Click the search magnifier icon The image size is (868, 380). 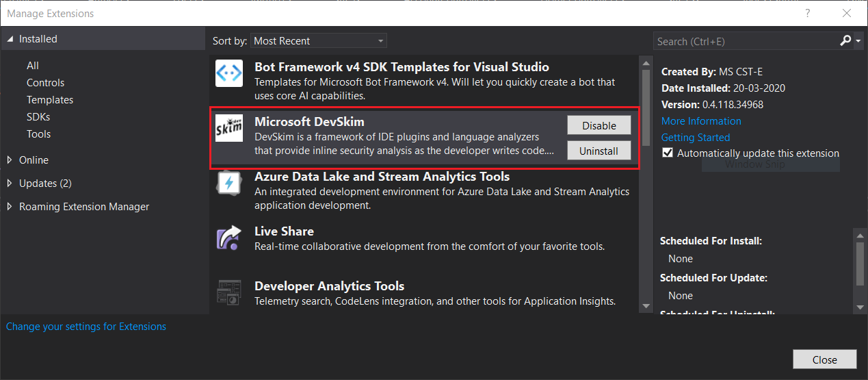click(x=846, y=41)
